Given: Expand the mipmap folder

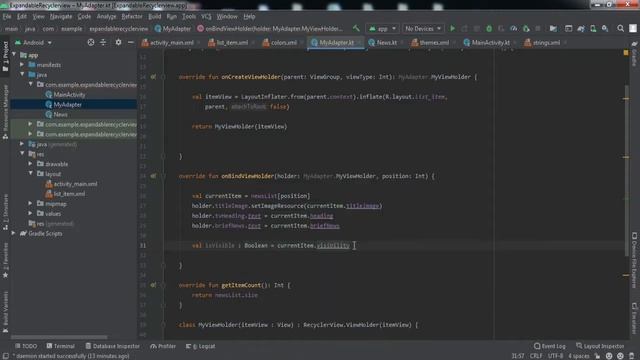Looking at the screenshot, I should point(31,203).
